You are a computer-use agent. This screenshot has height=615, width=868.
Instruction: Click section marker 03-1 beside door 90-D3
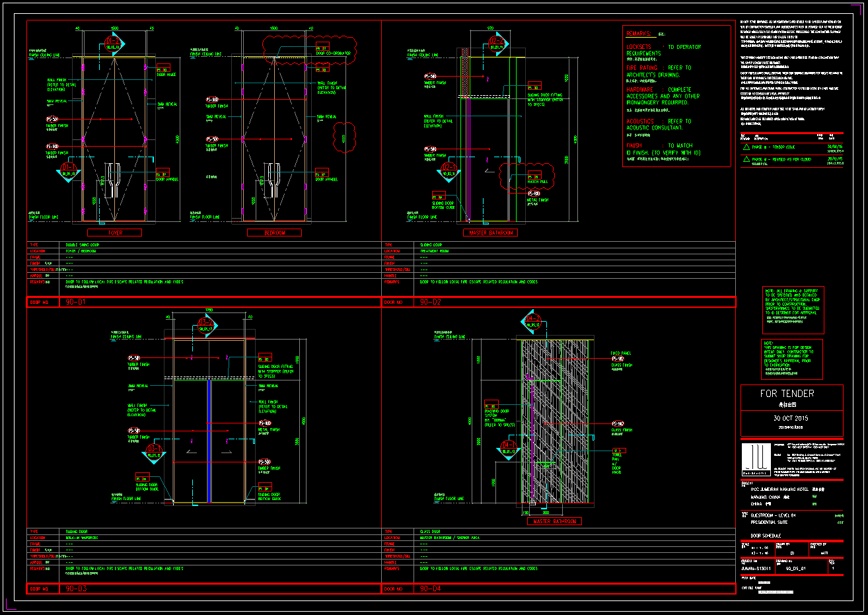point(154,454)
